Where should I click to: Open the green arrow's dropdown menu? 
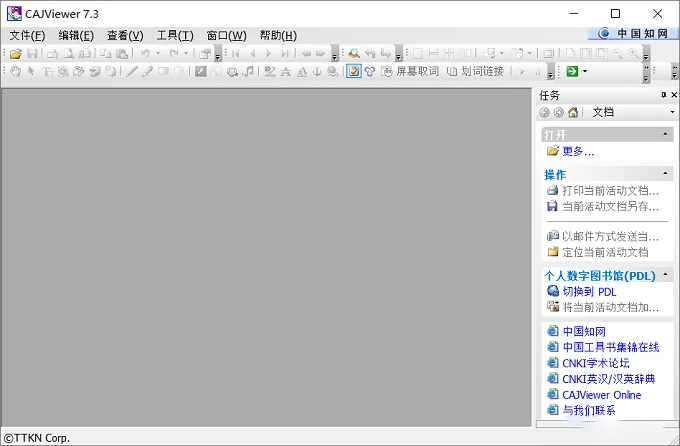coord(585,71)
